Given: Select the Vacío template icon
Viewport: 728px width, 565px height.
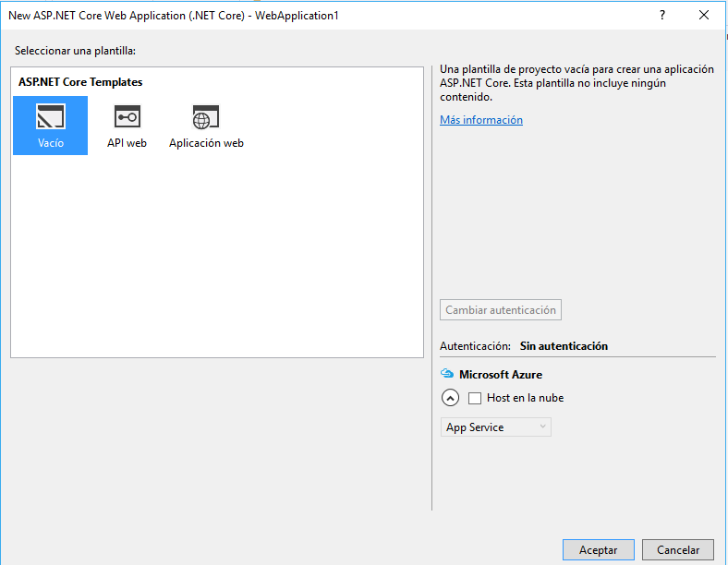Looking at the screenshot, I should point(50,116).
